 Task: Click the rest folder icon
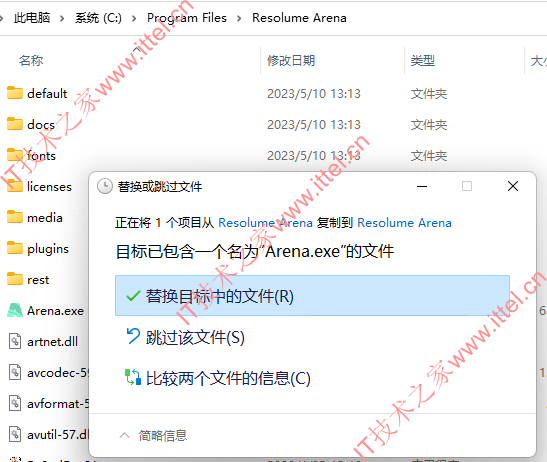(15, 279)
